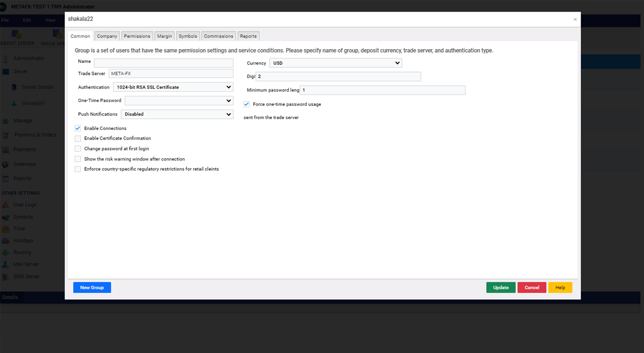Click the Holidays icon in sidebar
The width and height of the screenshot is (644, 353).
pos(6,241)
